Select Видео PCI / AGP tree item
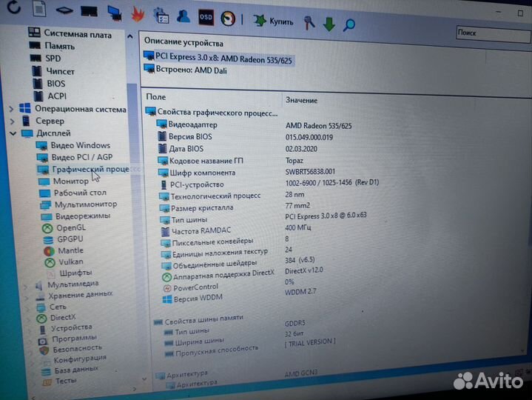 click(x=75, y=157)
